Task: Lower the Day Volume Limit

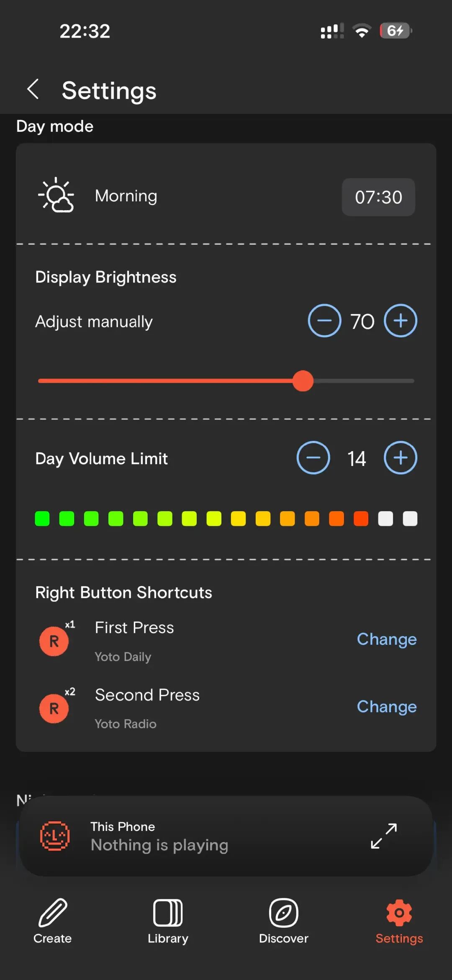Action: 313,458
